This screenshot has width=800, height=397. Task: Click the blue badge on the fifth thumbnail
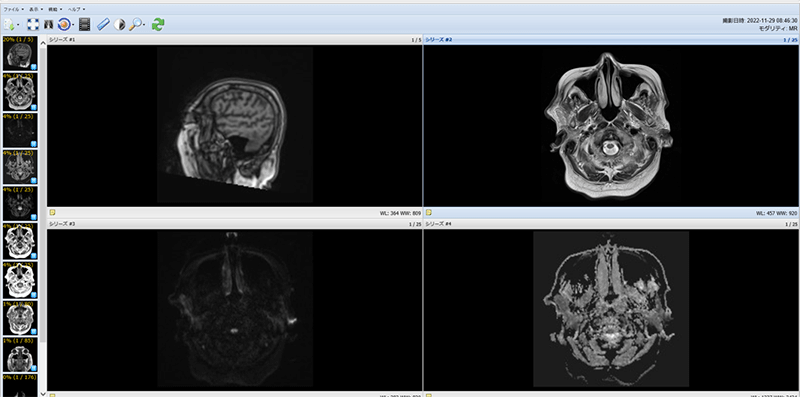33,217
